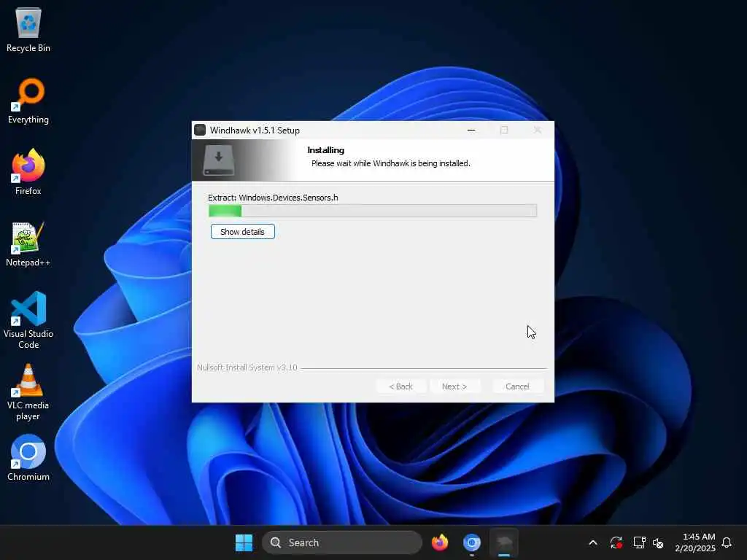Show hidden tray icons chevron
Viewport: 747px width, 560px height.
pyautogui.click(x=593, y=542)
